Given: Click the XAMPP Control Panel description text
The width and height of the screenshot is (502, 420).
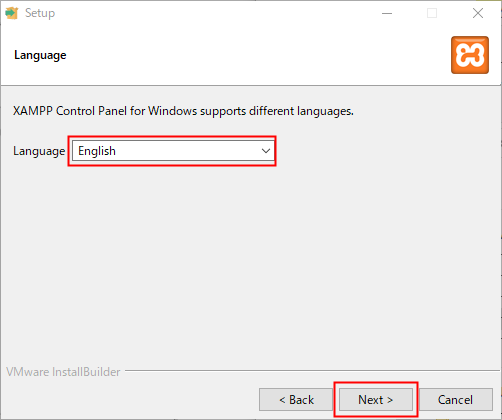Looking at the screenshot, I should point(183,111).
